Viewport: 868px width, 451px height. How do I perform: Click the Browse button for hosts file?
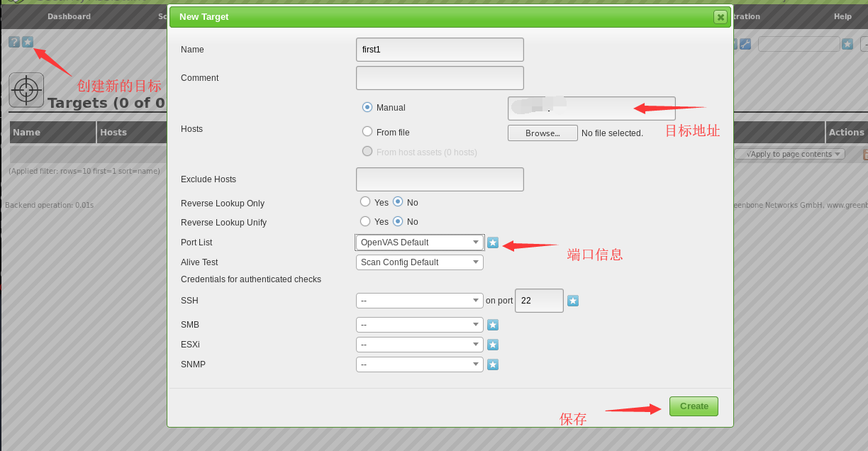[x=542, y=133]
